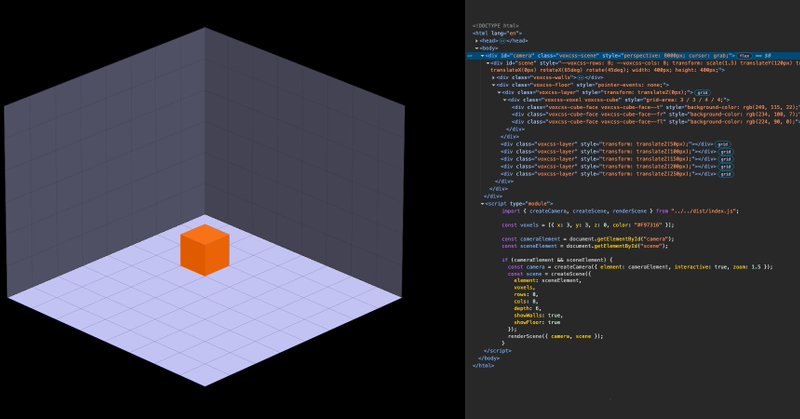
Task: Expand the voxcss-walls div
Action: point(493,78)
